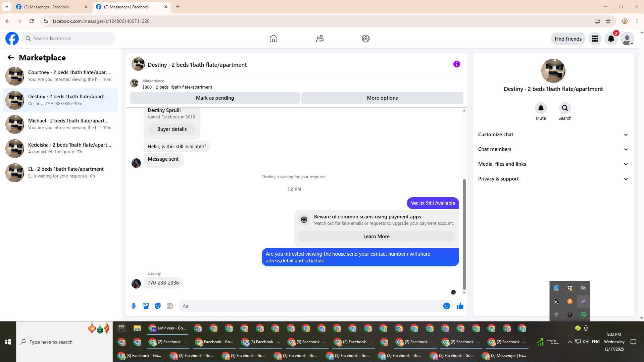Image resolution: width=644 pixels, height=362 pixels.
Task: Open Chrome profile icon in toolbar
Action: pyautogui.click(x=625, y=21)
